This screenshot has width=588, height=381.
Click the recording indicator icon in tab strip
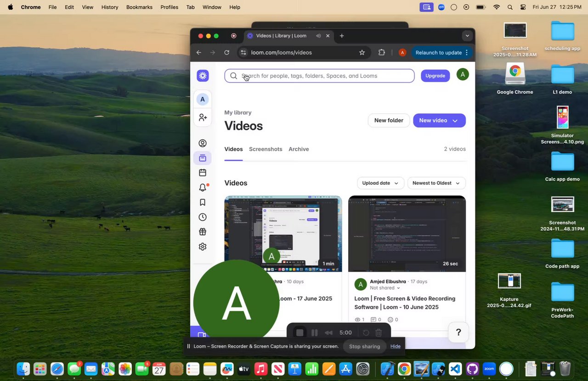tap(233, 36)
